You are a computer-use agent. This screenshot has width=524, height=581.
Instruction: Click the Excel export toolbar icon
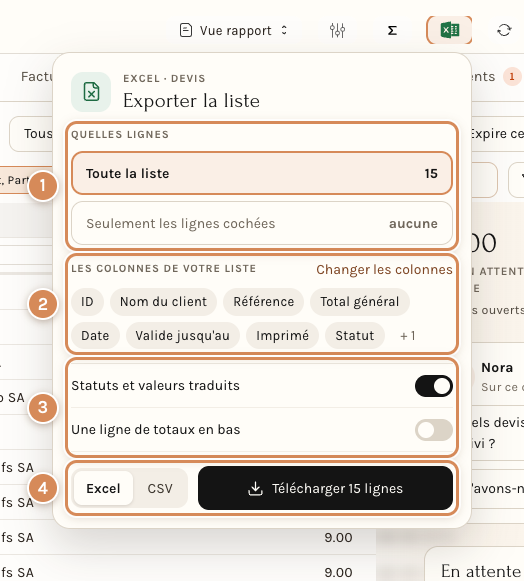click(x=450, y=30)
